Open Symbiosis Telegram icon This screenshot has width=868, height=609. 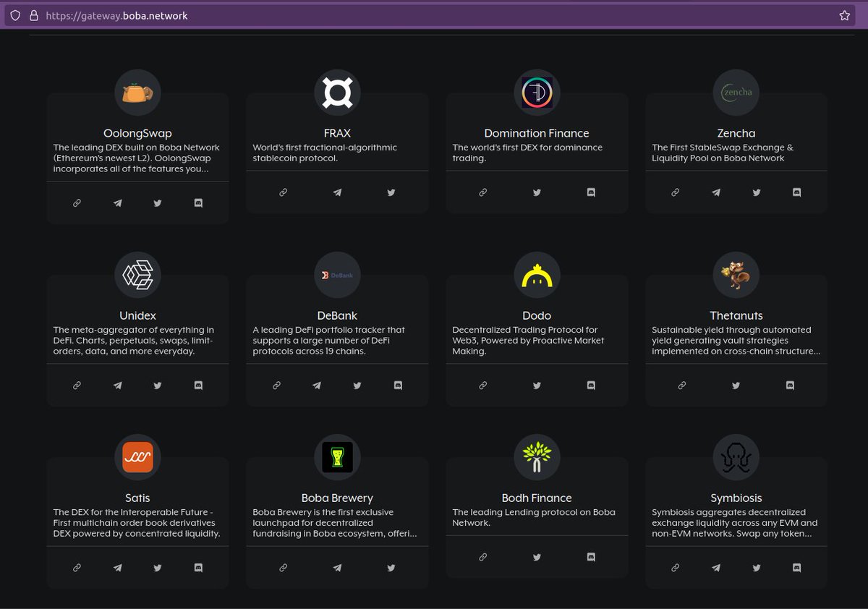click(716, 568)
